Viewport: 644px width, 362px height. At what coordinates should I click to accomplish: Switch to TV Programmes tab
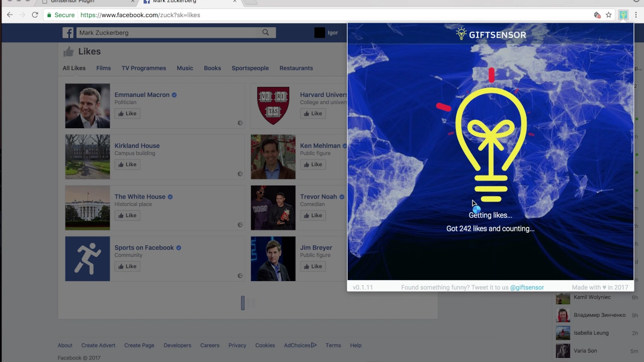pyautogui.click(x=144, y=68)
